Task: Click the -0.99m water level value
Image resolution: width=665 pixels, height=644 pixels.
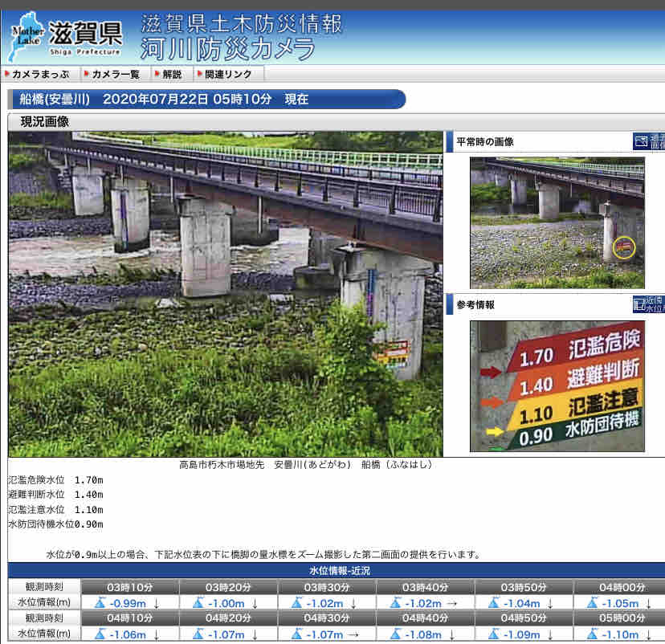Action: pyautogui.click(x=127, y=603)
